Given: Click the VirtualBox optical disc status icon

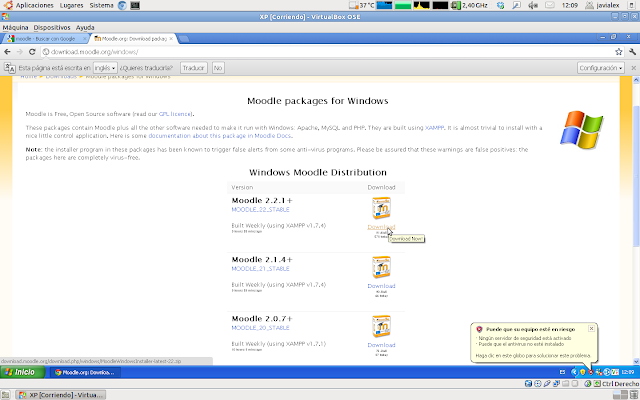Looking at the screenshot, I should [538, 384].
